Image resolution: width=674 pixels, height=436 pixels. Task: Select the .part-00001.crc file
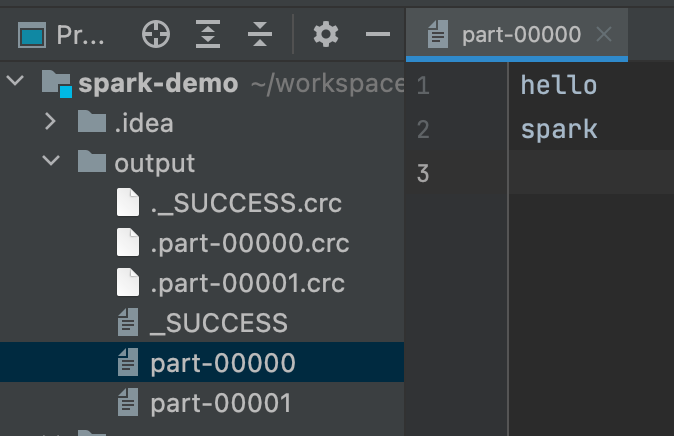tap(247, 283)
